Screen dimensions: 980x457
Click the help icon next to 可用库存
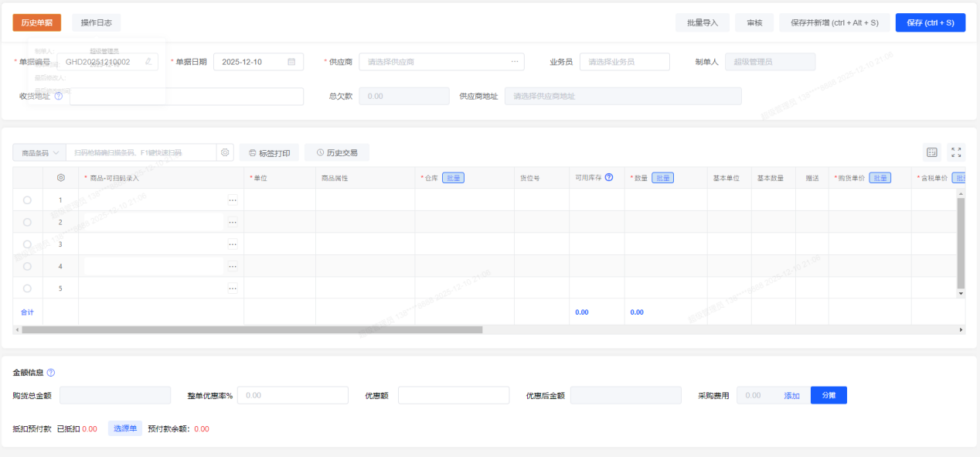(x=609, y=178)
